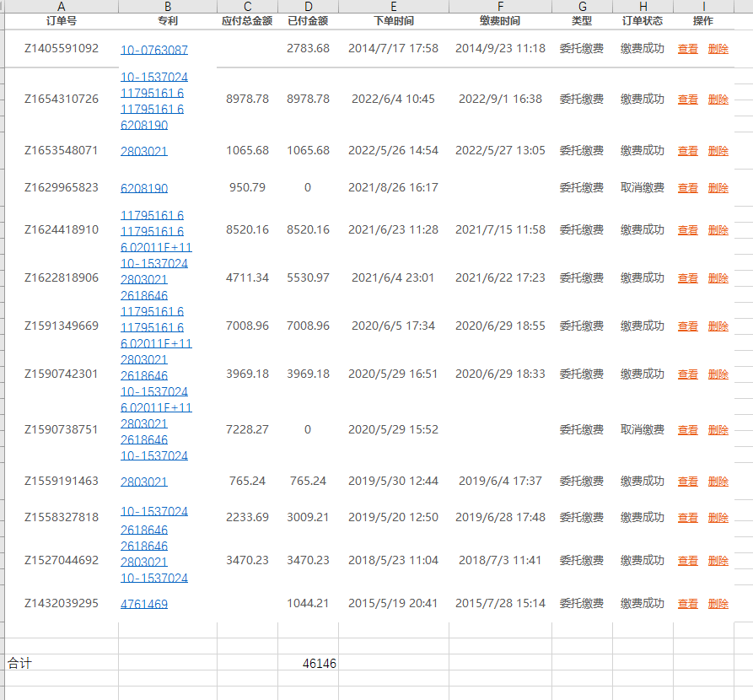Select 取消缴费 status for order Z1629965823

tap(643, 187)
